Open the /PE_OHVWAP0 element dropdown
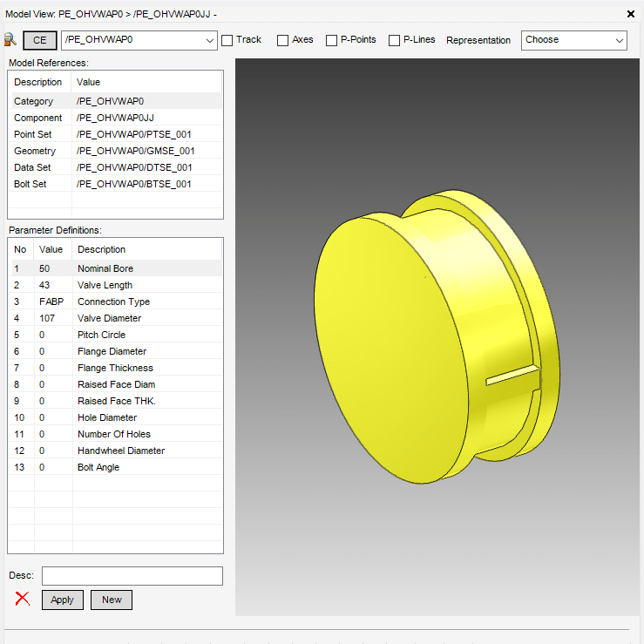The image size is (644, 644). click(x=209, y=40)
